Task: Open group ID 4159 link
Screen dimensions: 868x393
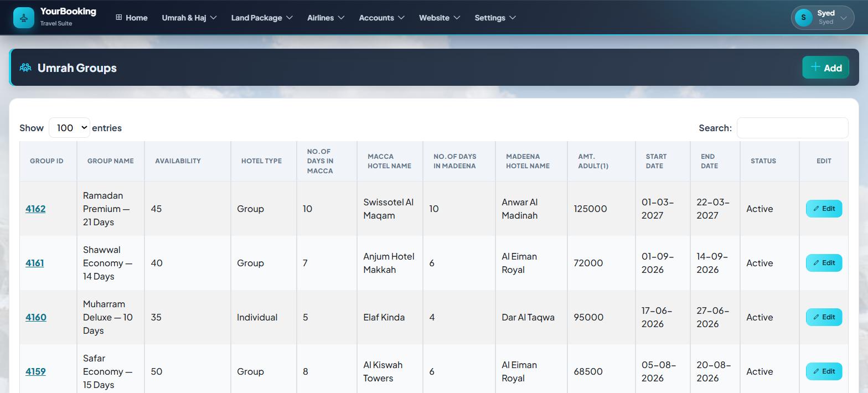Action: pyautogui.click(x=35, y=371)
